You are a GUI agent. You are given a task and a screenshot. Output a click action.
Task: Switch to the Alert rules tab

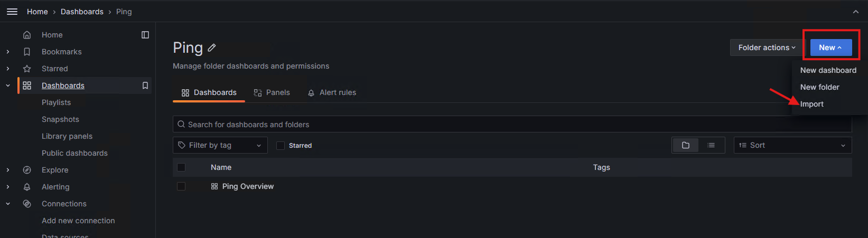tap(332, 92)
